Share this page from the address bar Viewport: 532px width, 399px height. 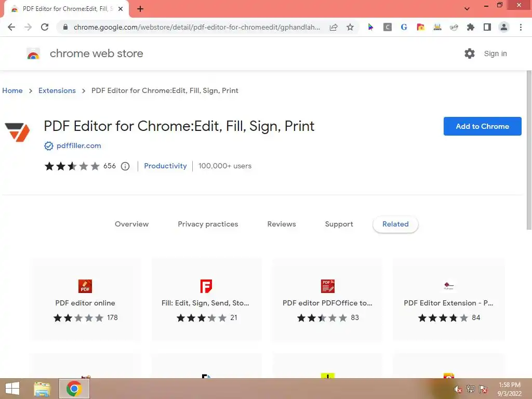coord(334,27)
